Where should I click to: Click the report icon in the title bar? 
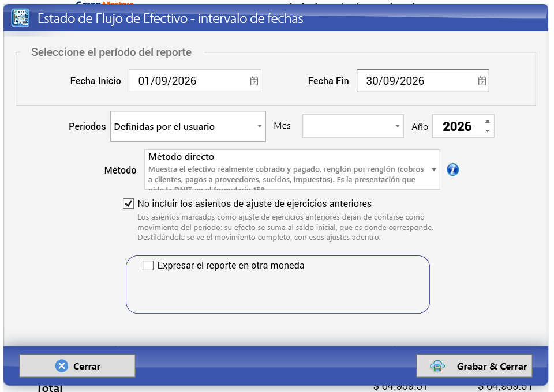(x=20, y=18)
